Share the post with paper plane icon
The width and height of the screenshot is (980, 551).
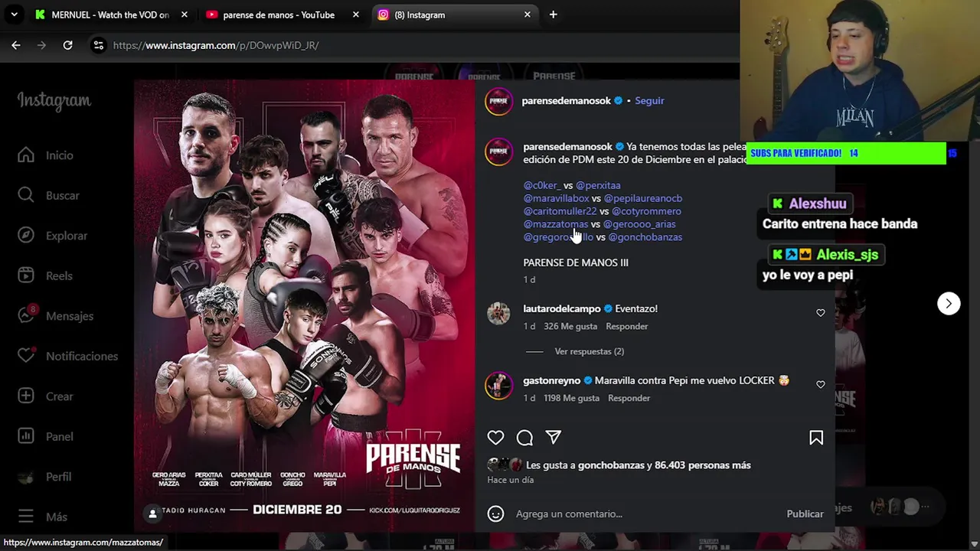[554, 438]
